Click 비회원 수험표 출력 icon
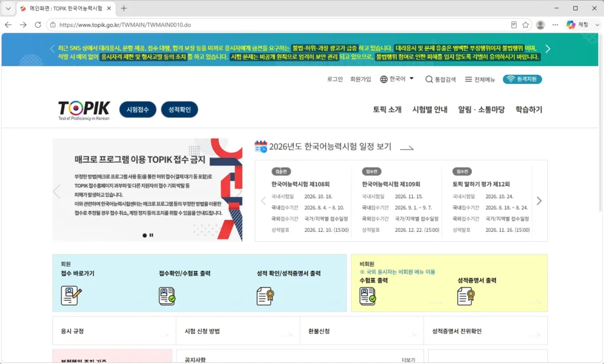Viewport: 604px width, 364px height. (367, 296)
